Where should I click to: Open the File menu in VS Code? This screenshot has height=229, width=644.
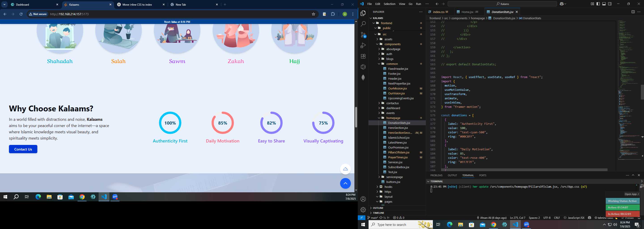[x=369, y=4]
